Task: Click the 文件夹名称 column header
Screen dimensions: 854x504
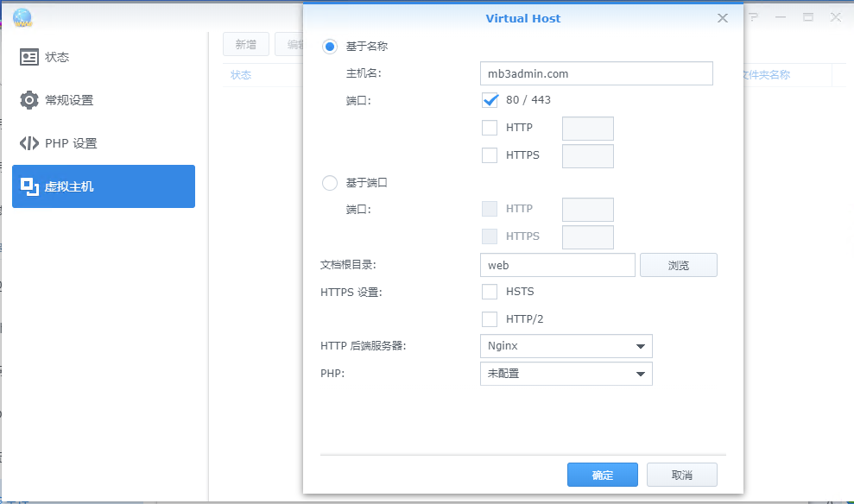Action: [766, 75]
